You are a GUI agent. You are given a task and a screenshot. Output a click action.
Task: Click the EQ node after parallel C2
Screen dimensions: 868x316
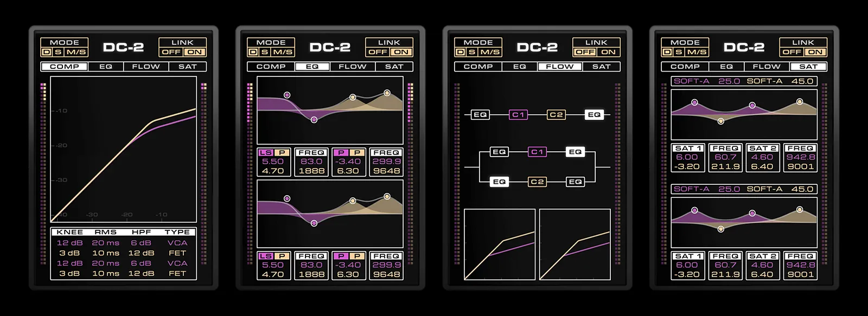point(575,182)
